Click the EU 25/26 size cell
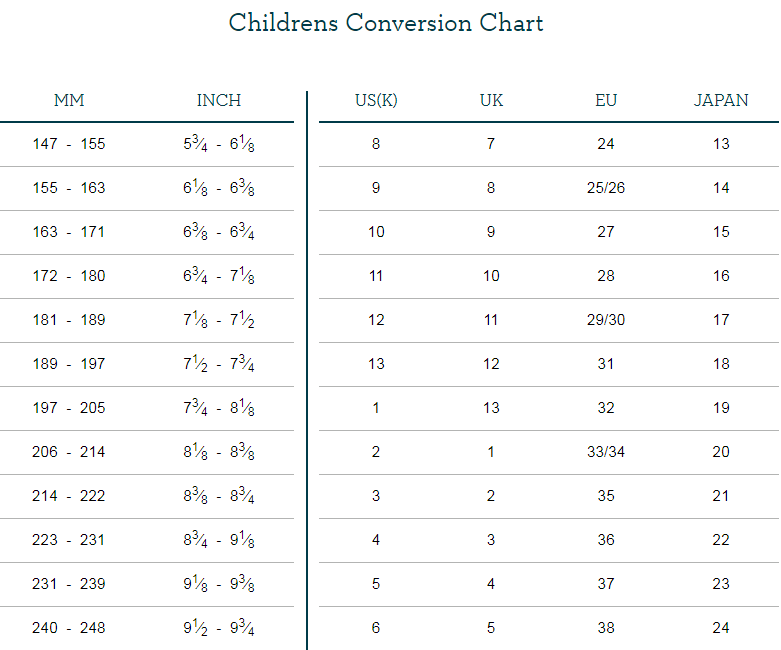 pyautogui.click(x=606, y=188)
